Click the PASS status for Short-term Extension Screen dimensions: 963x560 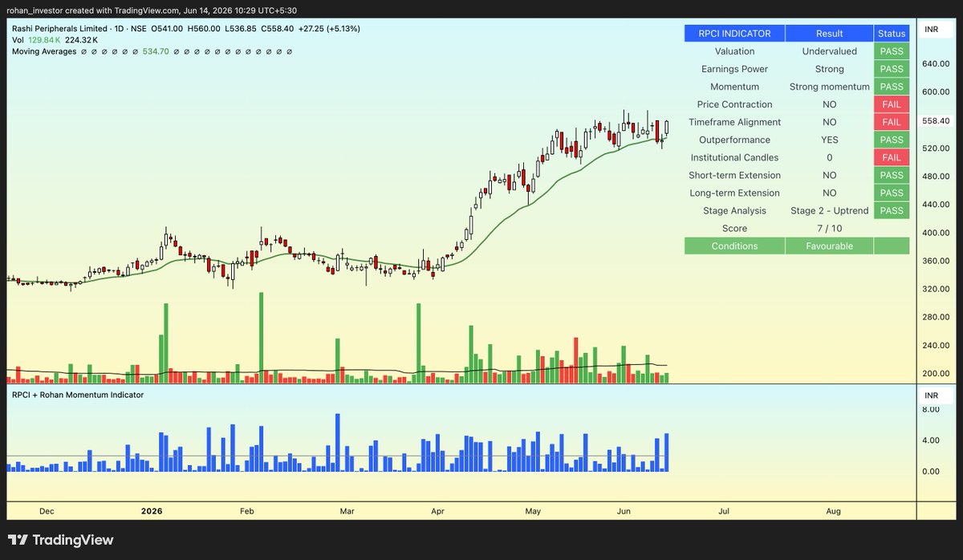point(892,175)
